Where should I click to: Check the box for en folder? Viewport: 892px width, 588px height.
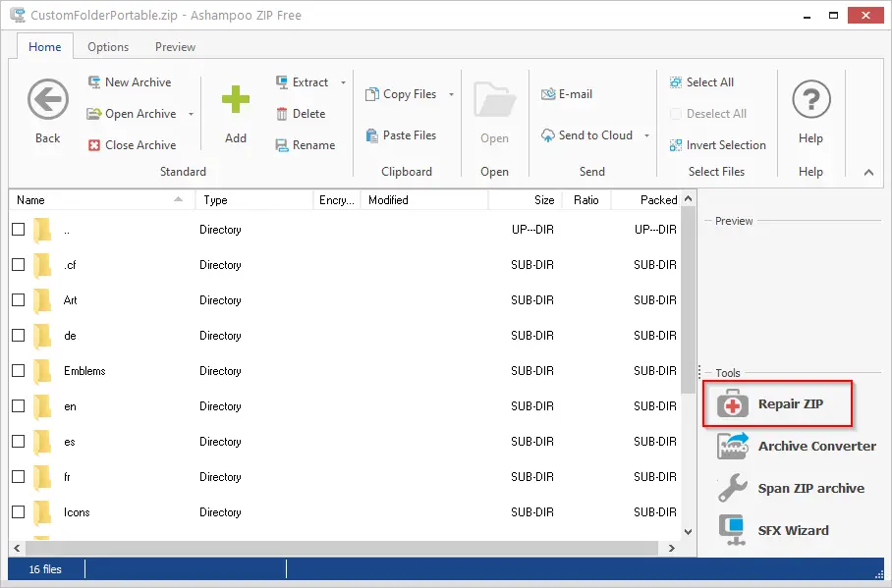19,405
